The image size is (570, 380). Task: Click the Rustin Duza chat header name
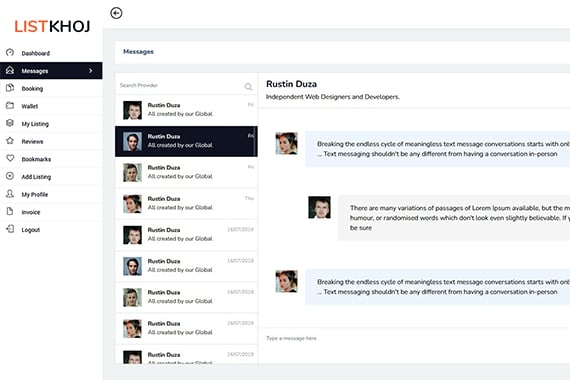point(291,84)
